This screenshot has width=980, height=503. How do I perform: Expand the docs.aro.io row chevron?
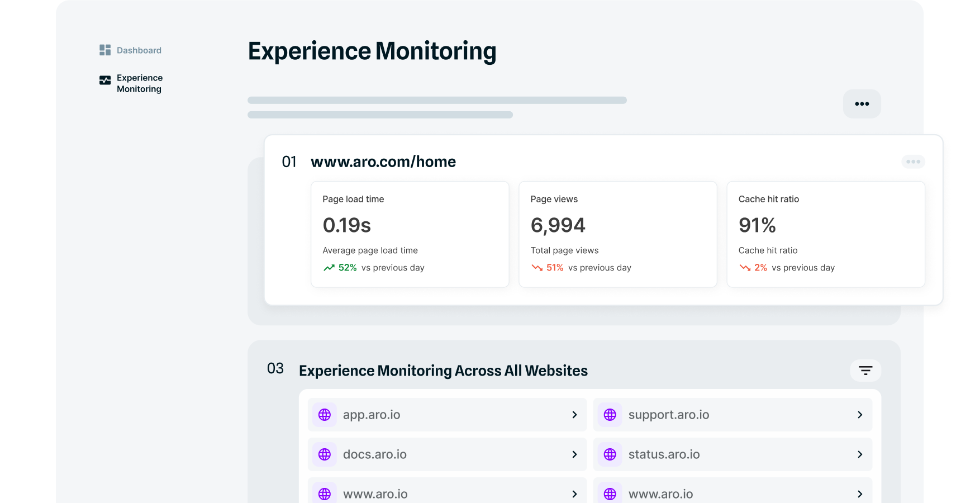574,454
